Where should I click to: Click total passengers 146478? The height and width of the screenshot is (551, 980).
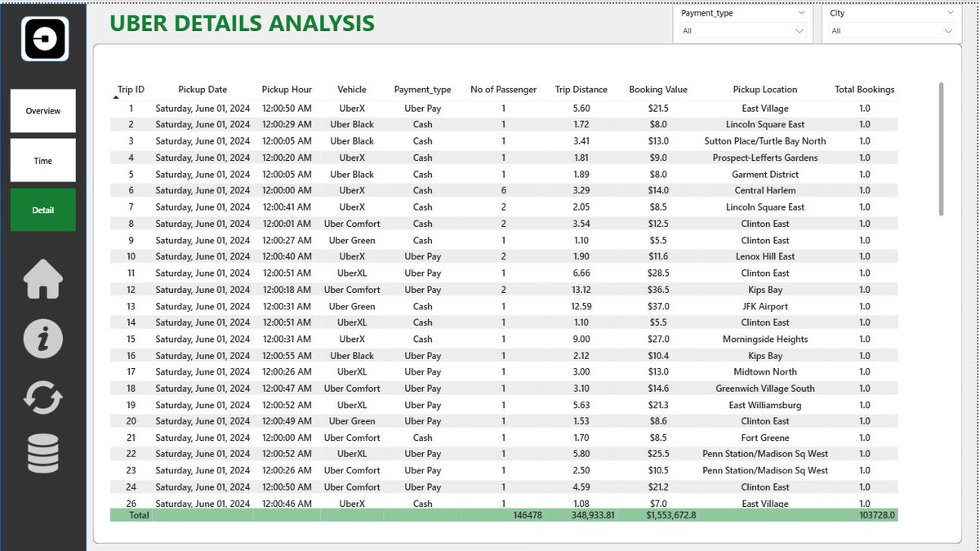528,516
